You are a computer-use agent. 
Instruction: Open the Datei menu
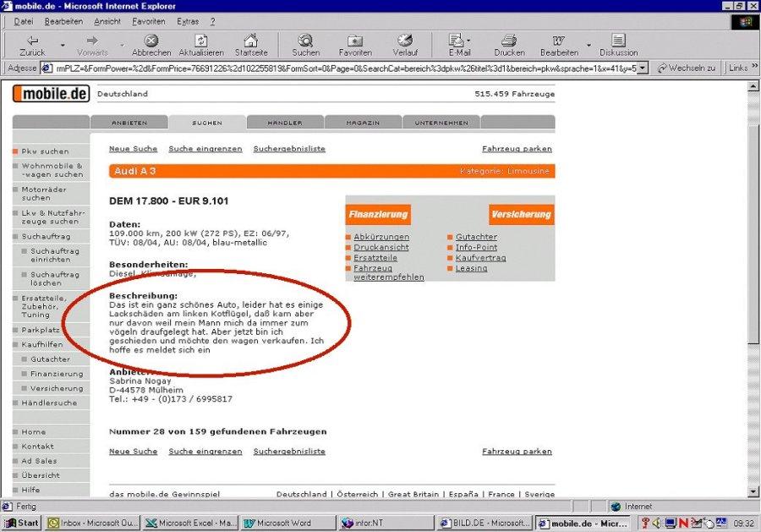click(24, 21)
